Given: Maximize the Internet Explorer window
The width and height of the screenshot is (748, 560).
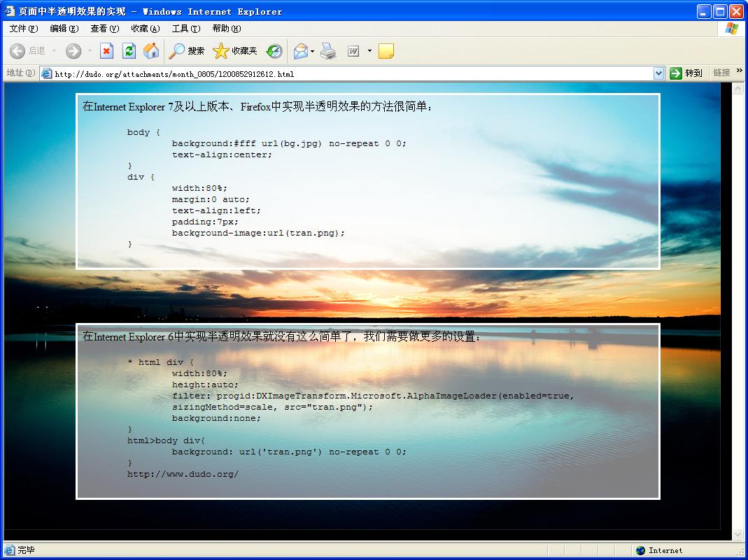Looking at the screenshot, I should 720,11.
